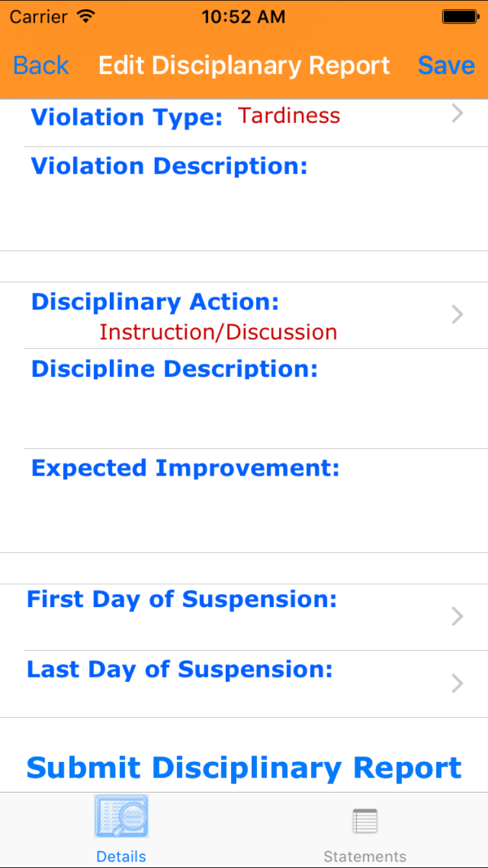Image resolution: width=488 pixels, height=868 pixels.
Task: Open First Day of Suspension chevron
Action: pos(457,616)
